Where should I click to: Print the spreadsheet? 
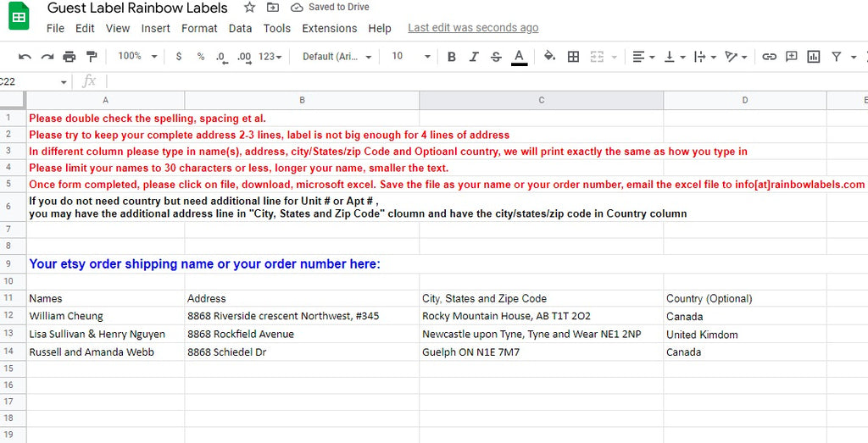point(70,57)
